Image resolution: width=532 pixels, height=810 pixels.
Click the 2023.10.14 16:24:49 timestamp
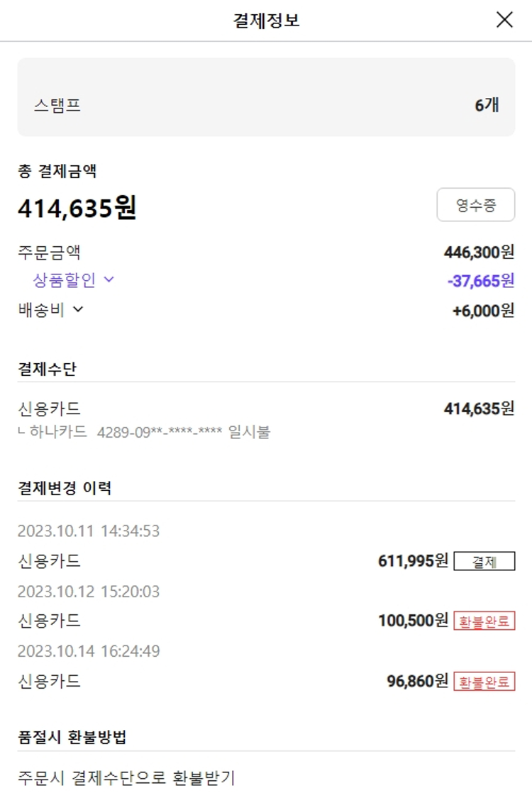88,650
